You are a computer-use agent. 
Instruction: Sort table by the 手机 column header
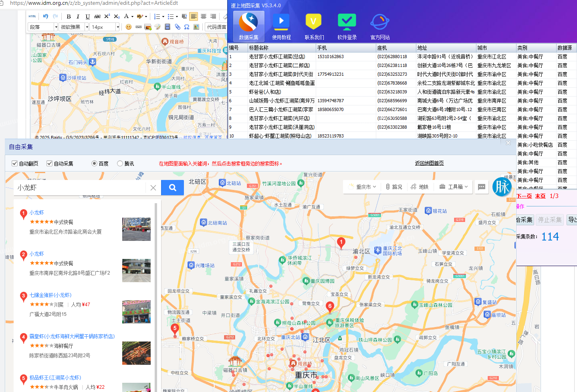tap(346, 48)
